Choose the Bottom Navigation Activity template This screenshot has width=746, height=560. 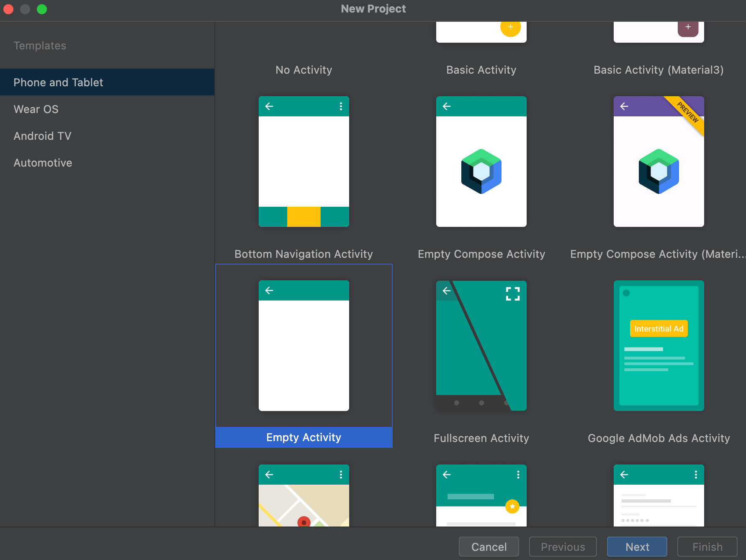304,162
